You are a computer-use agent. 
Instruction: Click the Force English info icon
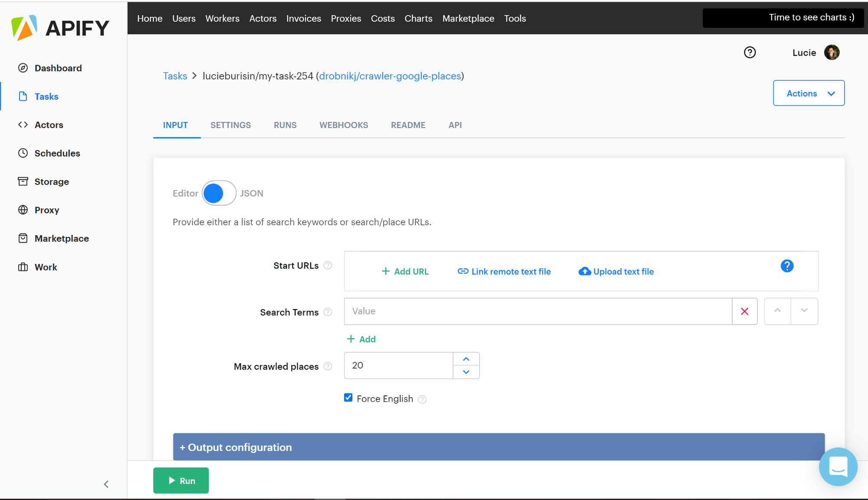click(422, 399)
